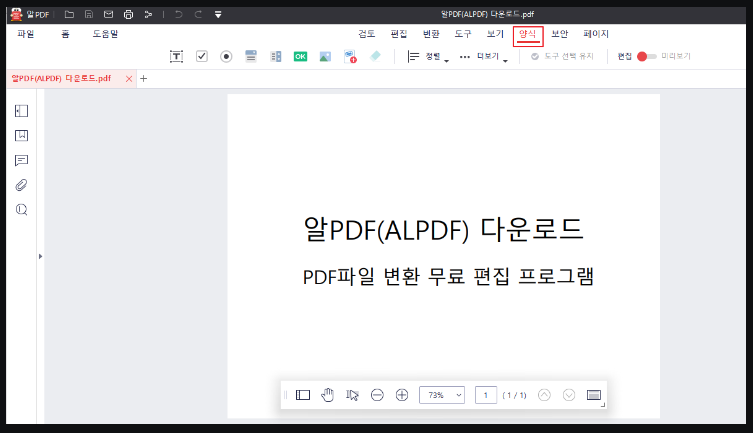Open the page thumbnails side panel
This screenshot has height=433, width=753.
tap(22, 111)
